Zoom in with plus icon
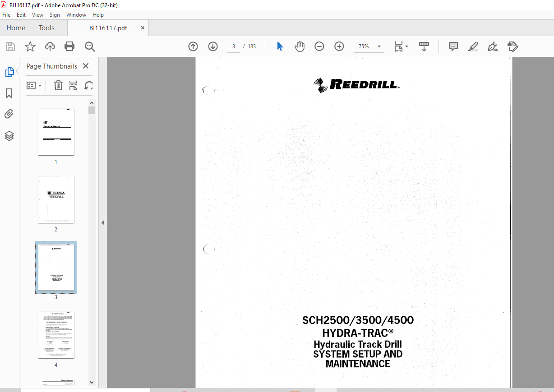The image size is (554, 392). 339,46
